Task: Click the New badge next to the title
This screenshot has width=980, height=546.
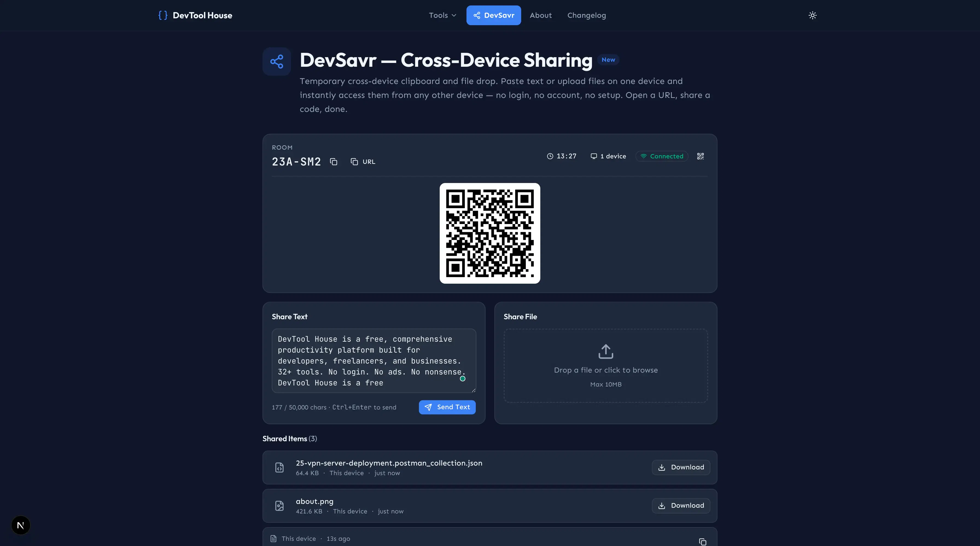Action: (x=608, y=60)
